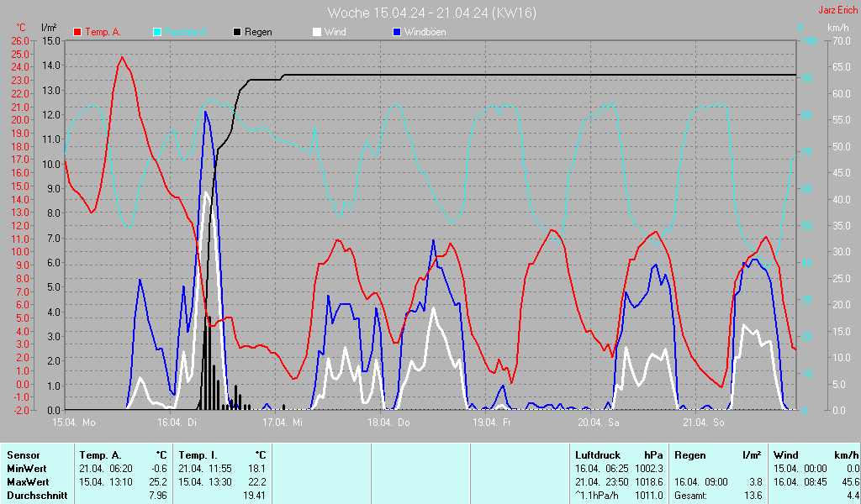Click the Luftdruck maximum value 1018.6
The height and width of the screenshot is (504, 861).
click(x=649, y=482)
